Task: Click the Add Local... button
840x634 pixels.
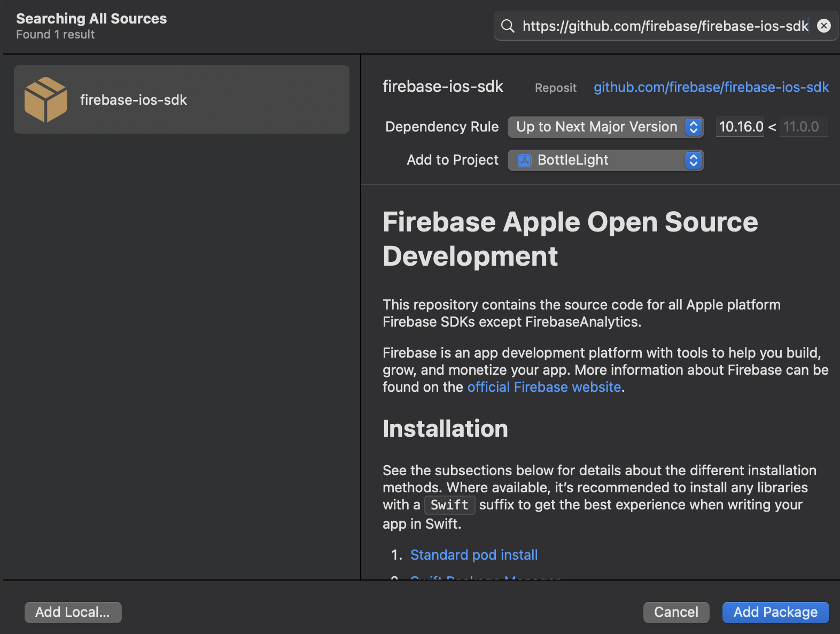Action: [x=73, y=612]
